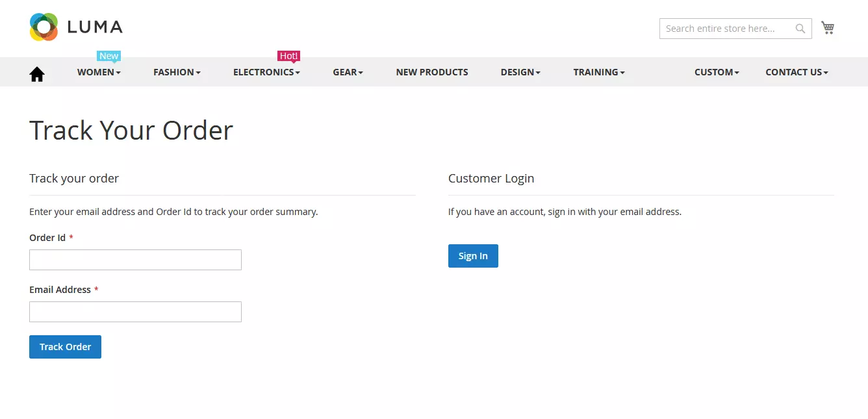
Task: Open the Fashion dropdown
Action: click(x=177, y=72)
